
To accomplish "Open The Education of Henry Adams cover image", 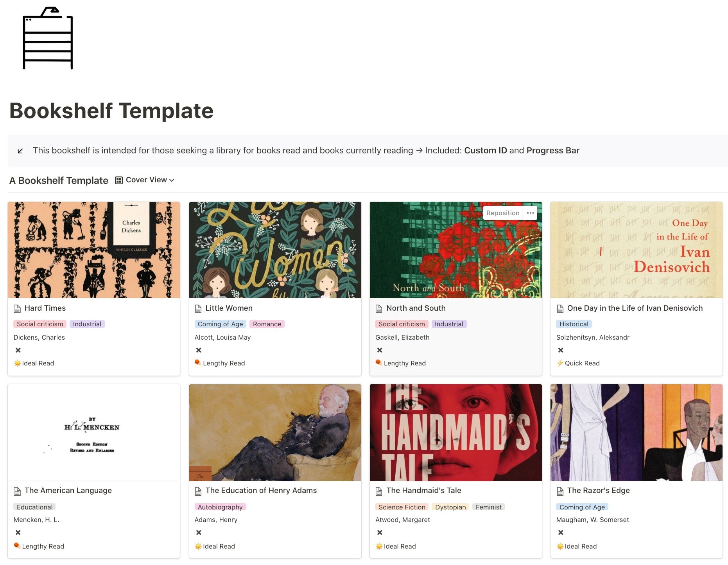I will pyautogui.click(x=275, y=433).
